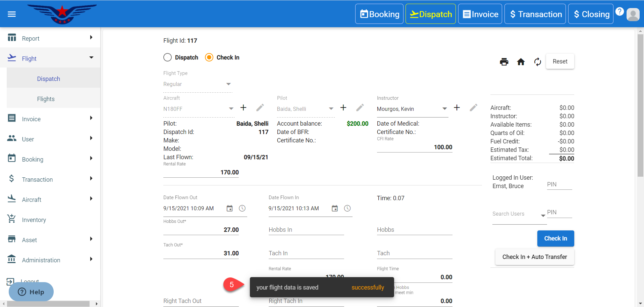644x307 pixels.
Task: Click the home icon
Action: [521, 62]
